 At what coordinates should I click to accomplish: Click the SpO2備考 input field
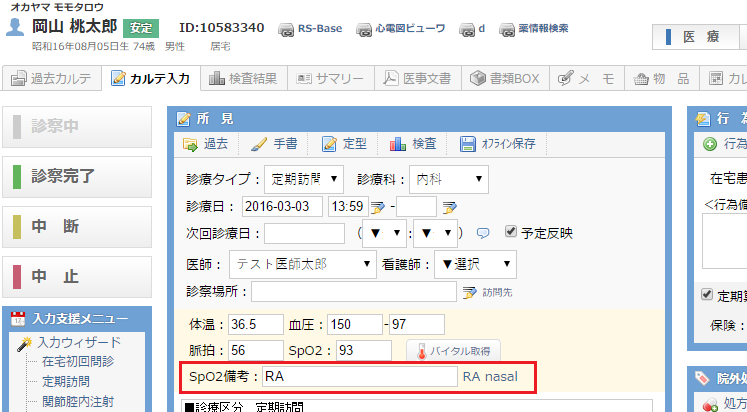[x=360, y=377]
